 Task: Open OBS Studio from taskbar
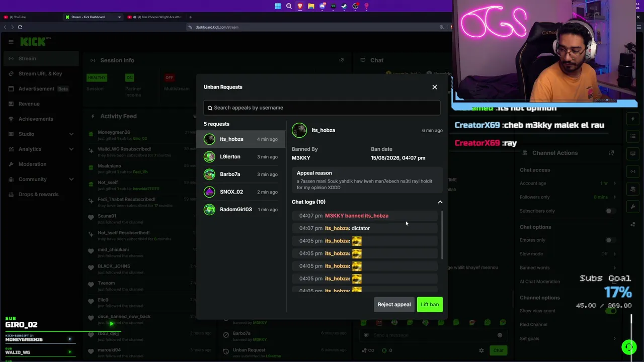pos(355,6)
